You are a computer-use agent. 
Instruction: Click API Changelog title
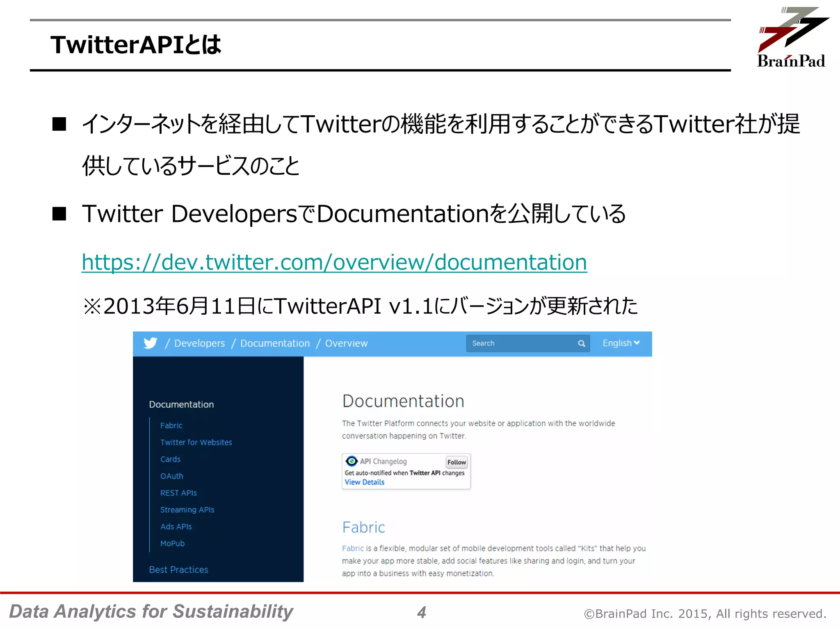tap(383, 461)
